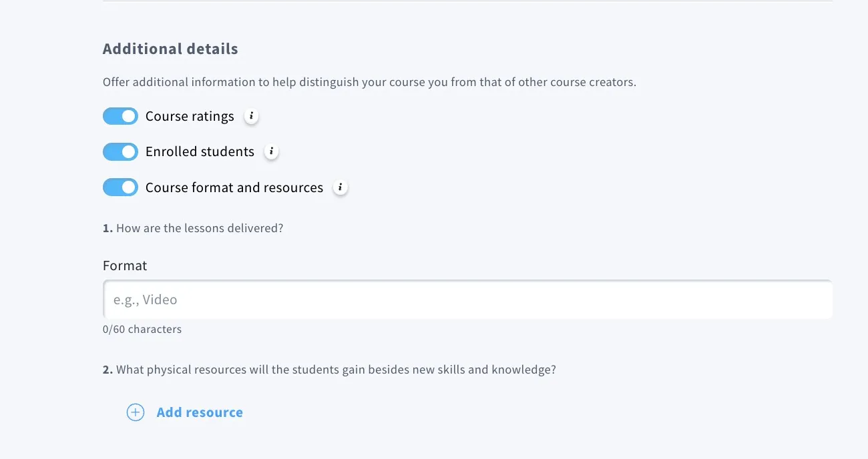The image size is (868, 459).
Task: Click the 'Offer additional information' description text
Action: click(x=369, y=83)
